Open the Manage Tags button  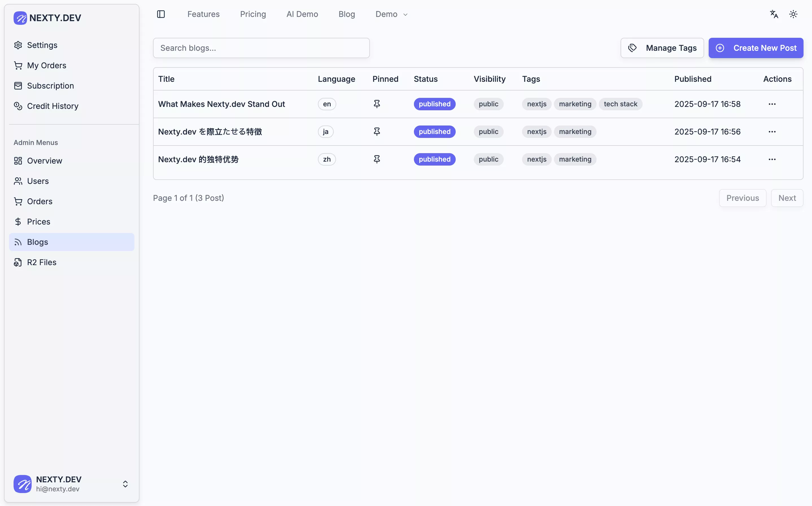662,48
